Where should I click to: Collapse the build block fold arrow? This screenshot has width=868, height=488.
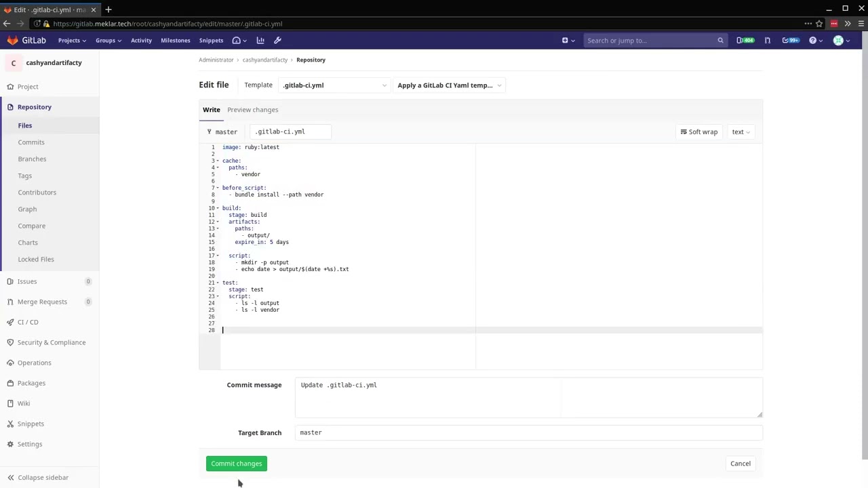click(x=218, y=208)
